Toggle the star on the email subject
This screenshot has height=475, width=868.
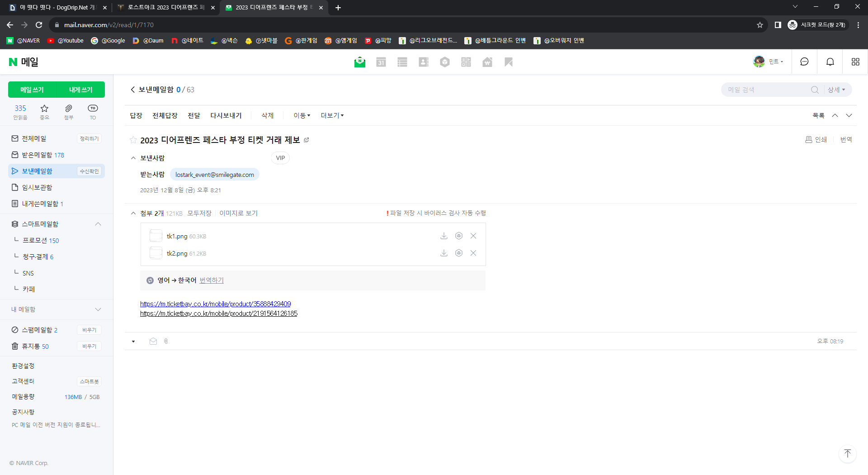133,140
